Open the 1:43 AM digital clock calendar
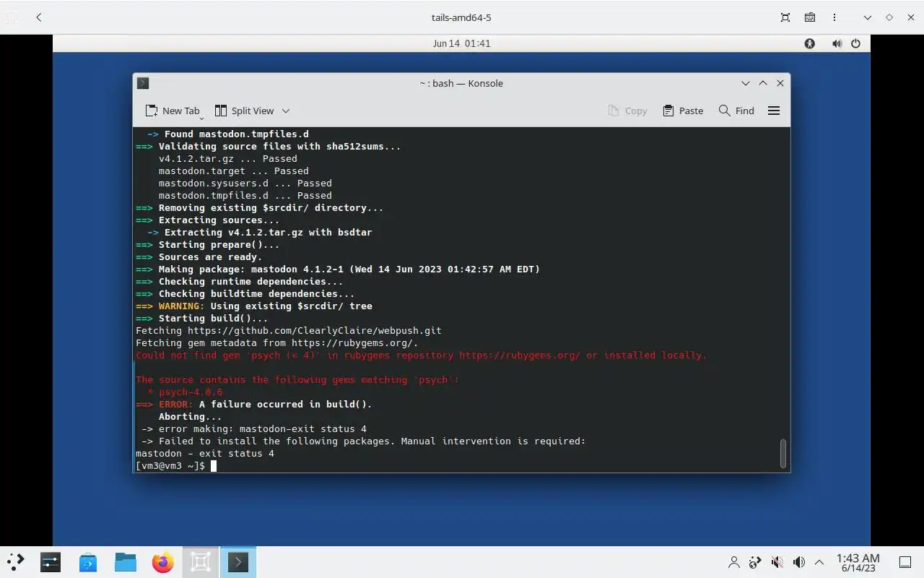Screen dimensions: 924x578 point(858,562)
